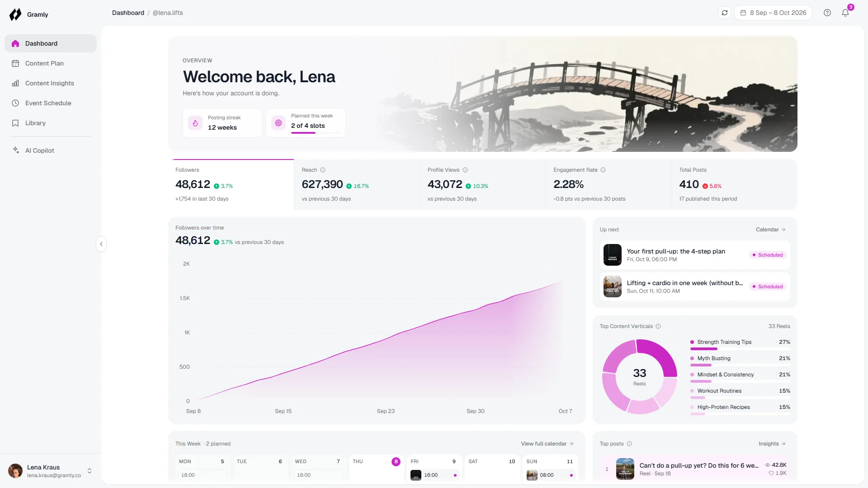Viewport: 868px width, 488px height.
Task: Select the High-Protein Recipes vertical row
Action: point(740,409)
